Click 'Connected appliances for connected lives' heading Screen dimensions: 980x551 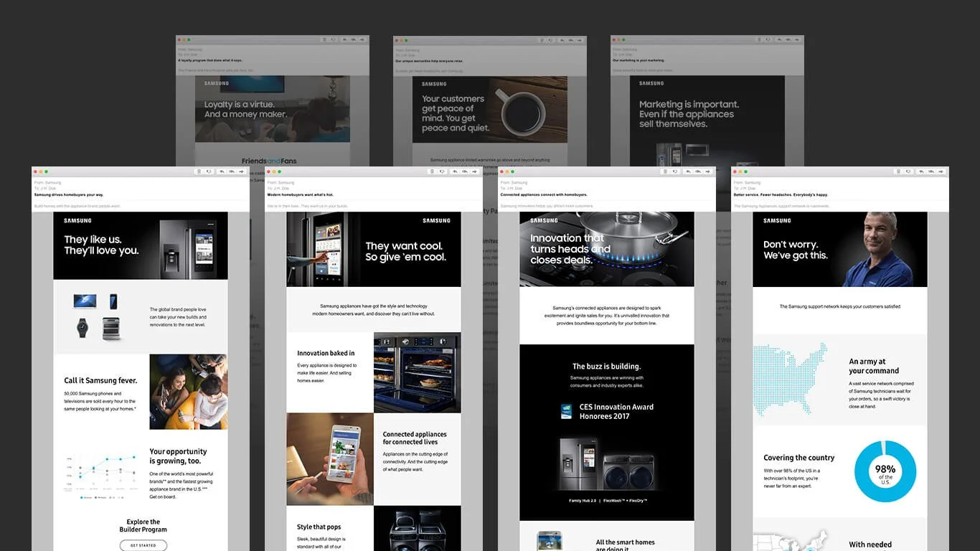click(x=415, y=438)
